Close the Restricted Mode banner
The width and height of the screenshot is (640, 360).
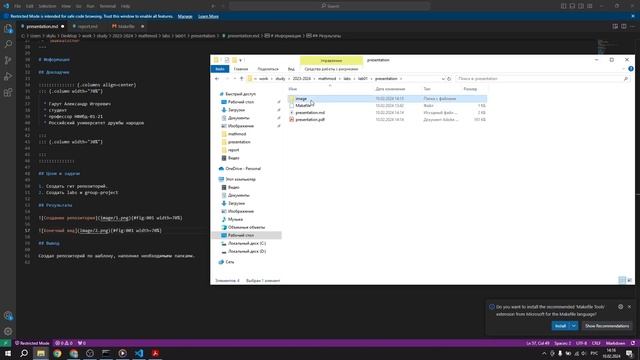633,16
